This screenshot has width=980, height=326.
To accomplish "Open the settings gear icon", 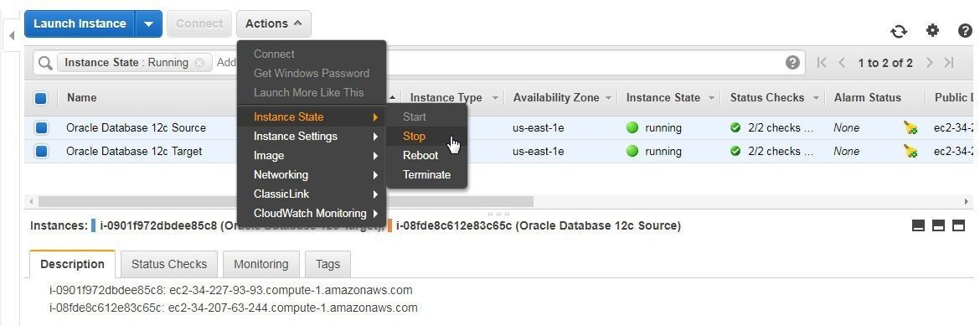I will tap(932, 30).
